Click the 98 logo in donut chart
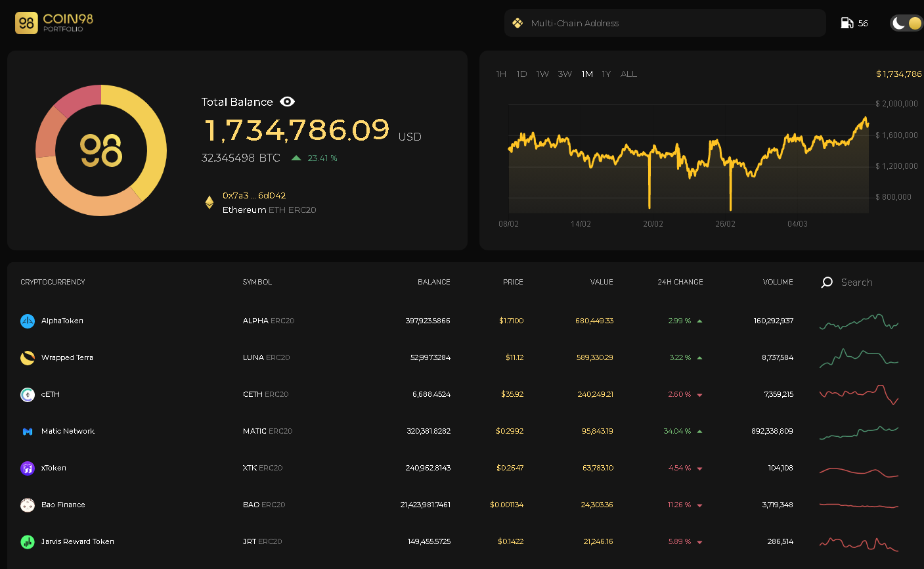The height and width of the screenshot is (569, 924). [101, 150]
